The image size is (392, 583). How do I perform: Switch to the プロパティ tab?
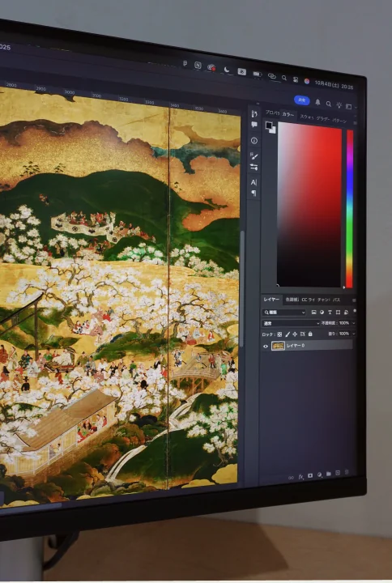pyautogui.click(x=272, y=113)
